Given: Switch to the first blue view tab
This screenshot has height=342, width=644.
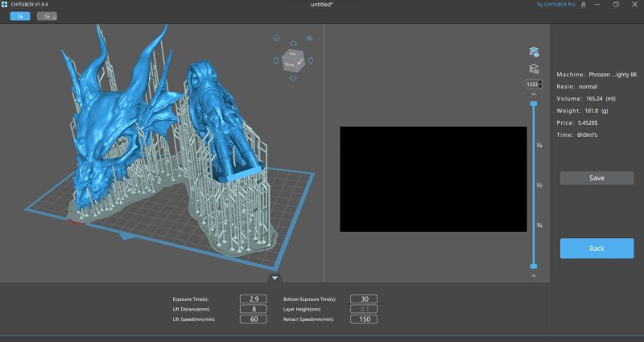Looking at the screenshot, I should (20, 15).
